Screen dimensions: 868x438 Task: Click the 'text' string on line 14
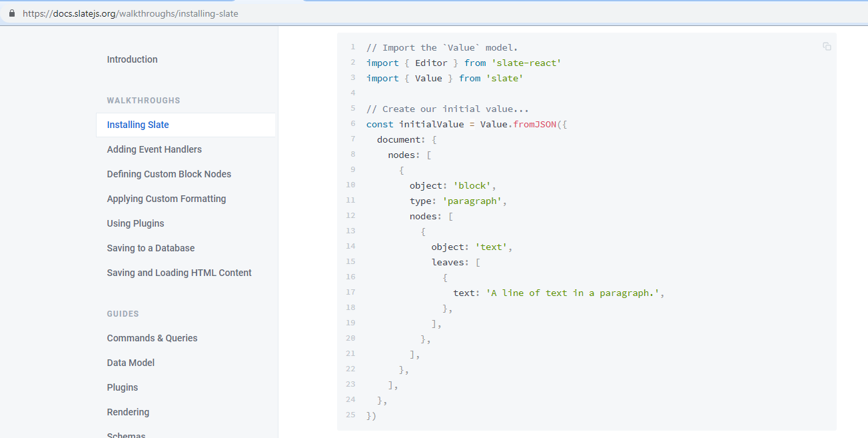click(x=490, y=247)
